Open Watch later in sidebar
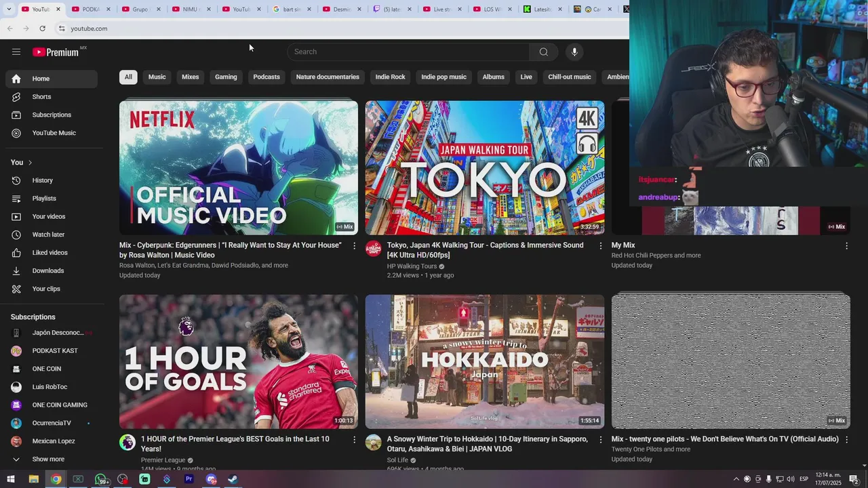The height and width of the screenshot is (488, 868). [x=52, y=235]
